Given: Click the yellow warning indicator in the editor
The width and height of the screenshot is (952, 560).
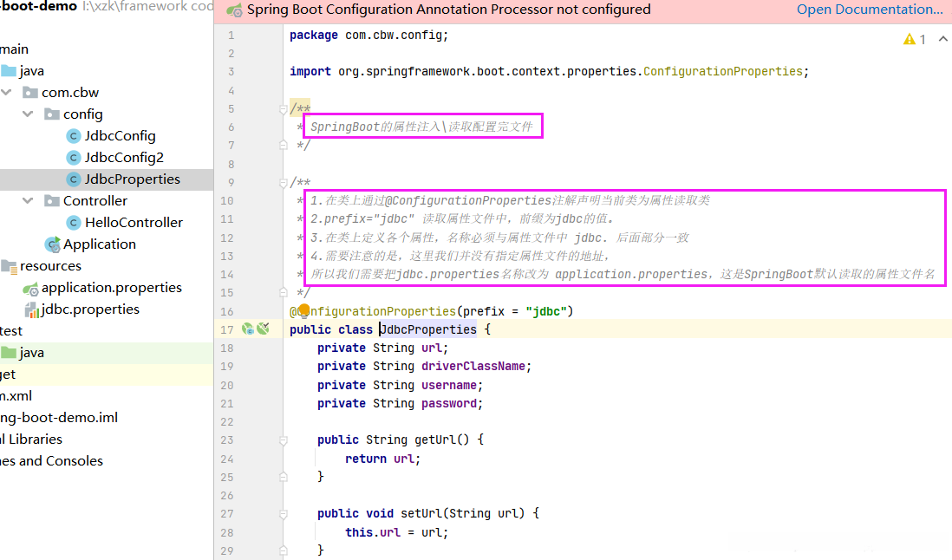Looking at the screenshot, I should [910, 39].
